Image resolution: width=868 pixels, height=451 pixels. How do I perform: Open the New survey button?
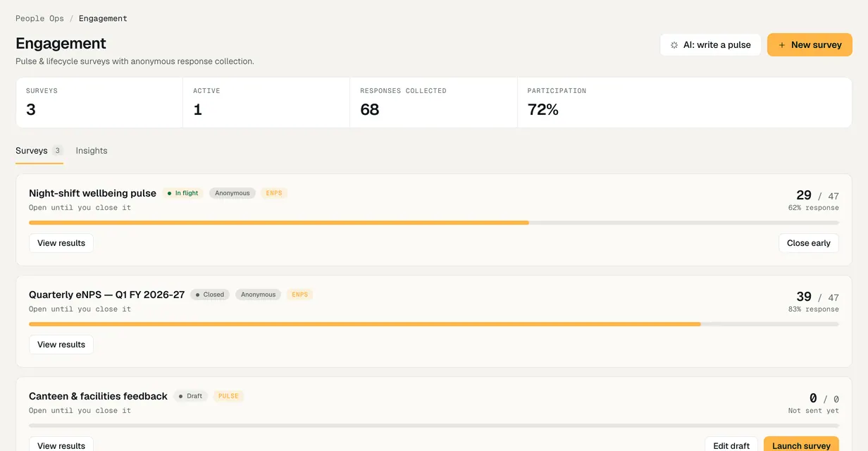point(810,45)
